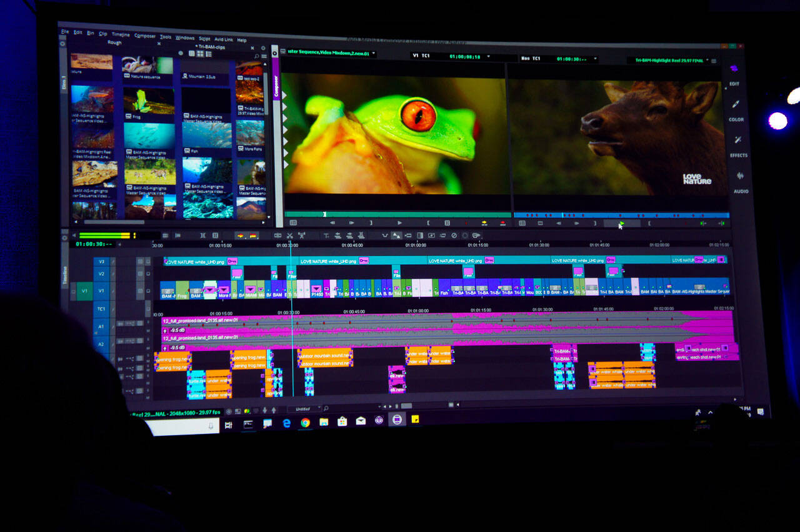Switch to the COLOR workspace
This screenshot has height=532, width=800.
pos(736,110)
